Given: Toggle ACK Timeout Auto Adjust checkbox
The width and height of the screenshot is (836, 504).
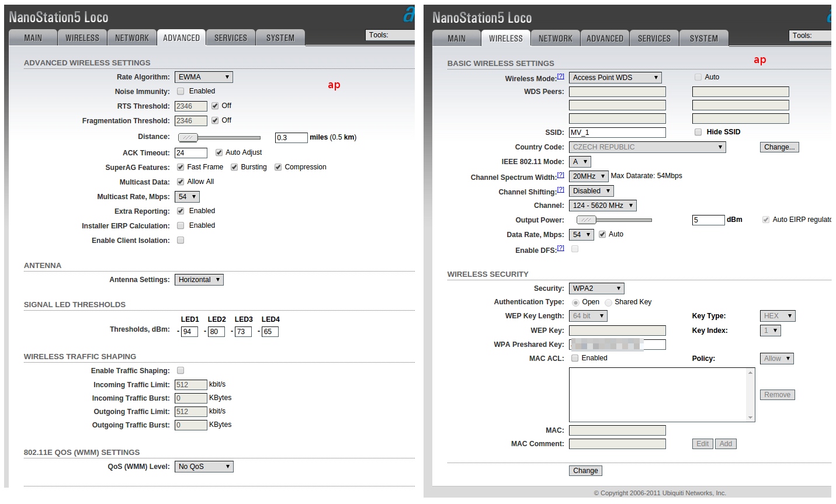Looking at the screenshot, I should [219, 152].
